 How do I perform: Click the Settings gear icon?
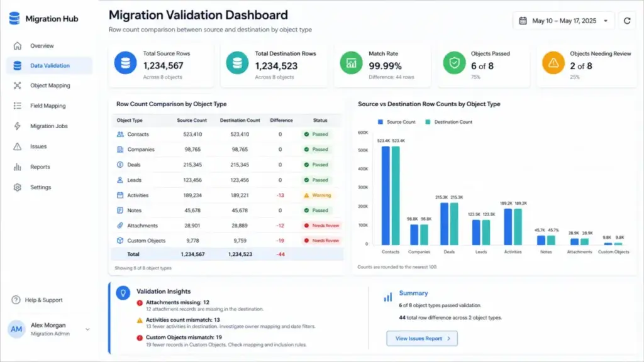coord(17,187)
